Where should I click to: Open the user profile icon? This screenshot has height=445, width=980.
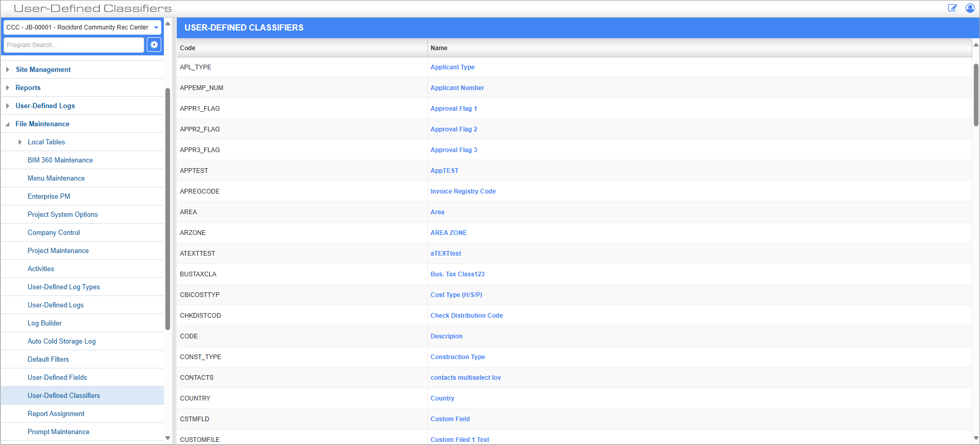(x=970, y=8)
